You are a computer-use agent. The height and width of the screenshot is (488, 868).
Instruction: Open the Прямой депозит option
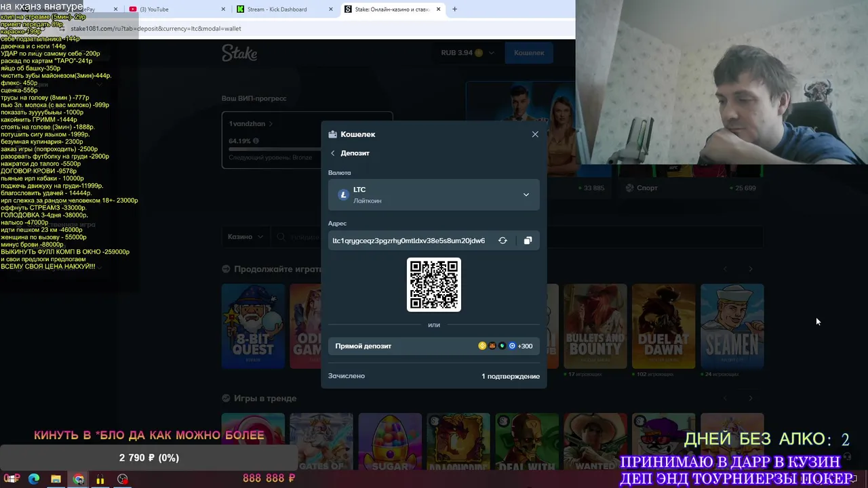(x=434, y=346)
